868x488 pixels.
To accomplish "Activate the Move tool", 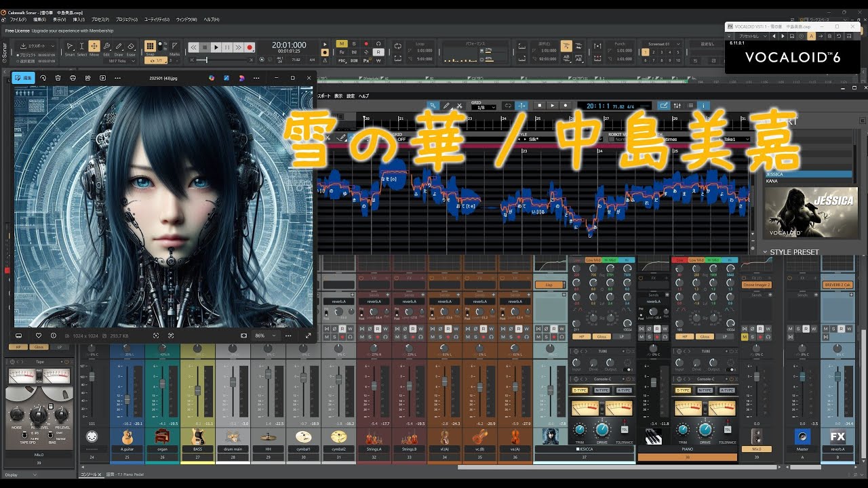I will [94, 47].
